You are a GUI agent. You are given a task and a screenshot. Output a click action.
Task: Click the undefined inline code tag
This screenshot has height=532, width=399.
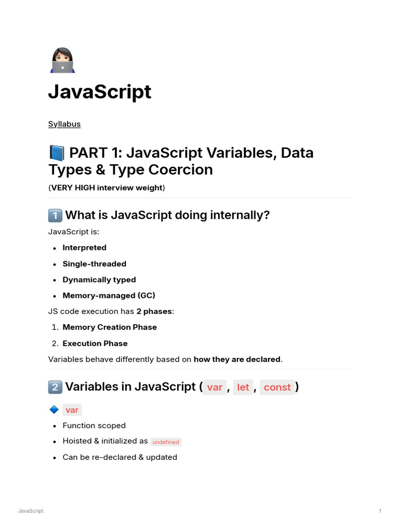[x=166, y=442]
